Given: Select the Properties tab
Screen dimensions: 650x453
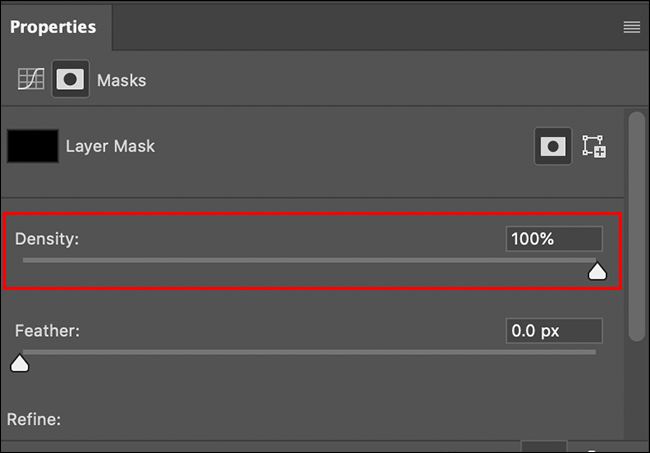Looking at the screenshot, I should (54, 26).
